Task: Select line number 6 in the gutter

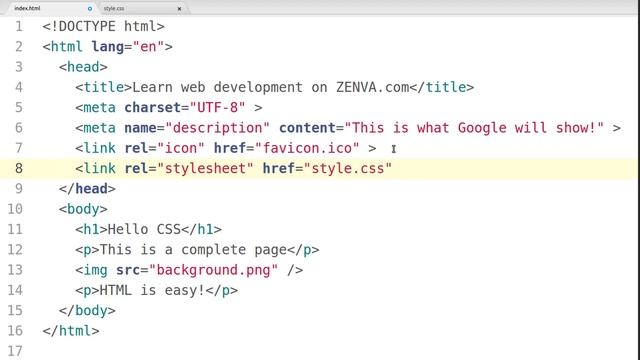Action: click(x=19, y=128)
